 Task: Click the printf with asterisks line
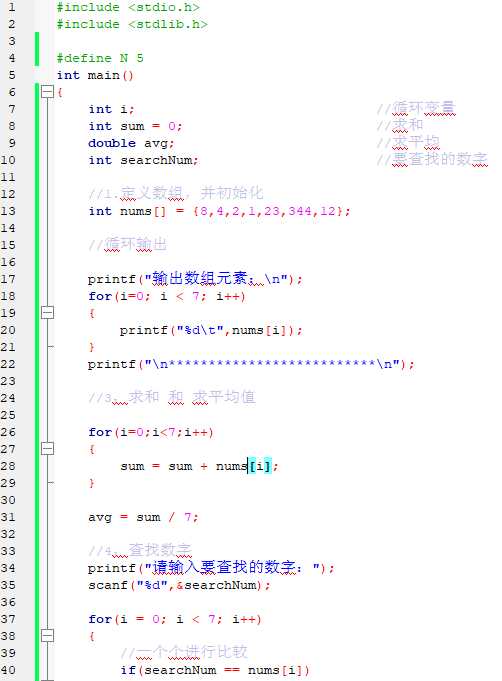coord(251,364)
